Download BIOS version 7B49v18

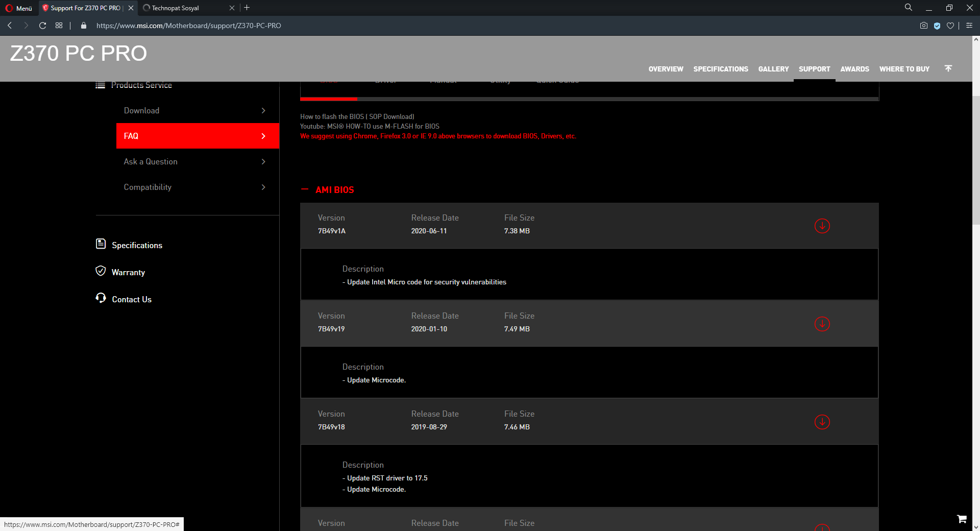[x=822, y=422]
